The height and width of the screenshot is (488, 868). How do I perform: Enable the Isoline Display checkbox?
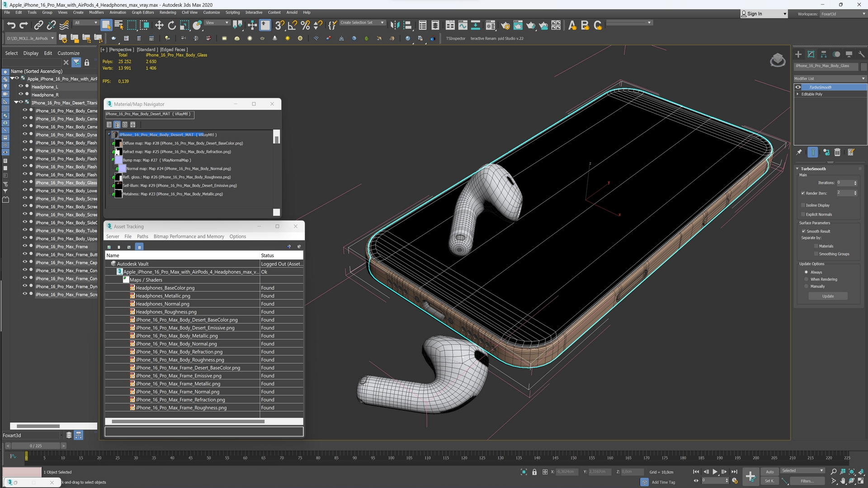(803, 205)
